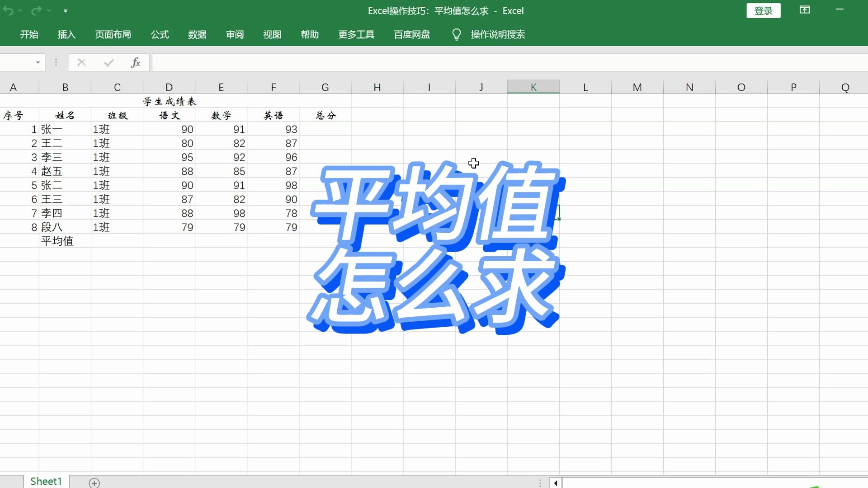Click the sheet tab bar split handle dots
This screenshot has height=488, width=868.
540,483
